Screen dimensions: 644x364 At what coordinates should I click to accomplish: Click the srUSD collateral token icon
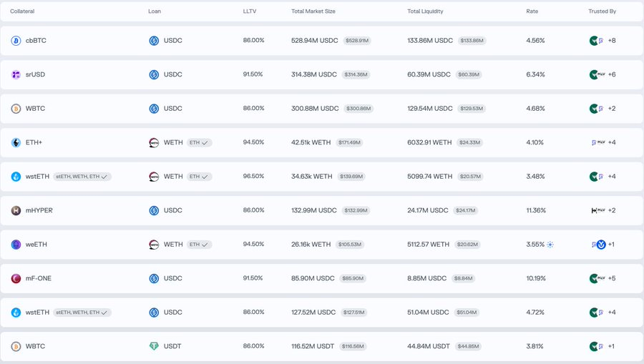point(16,74)
